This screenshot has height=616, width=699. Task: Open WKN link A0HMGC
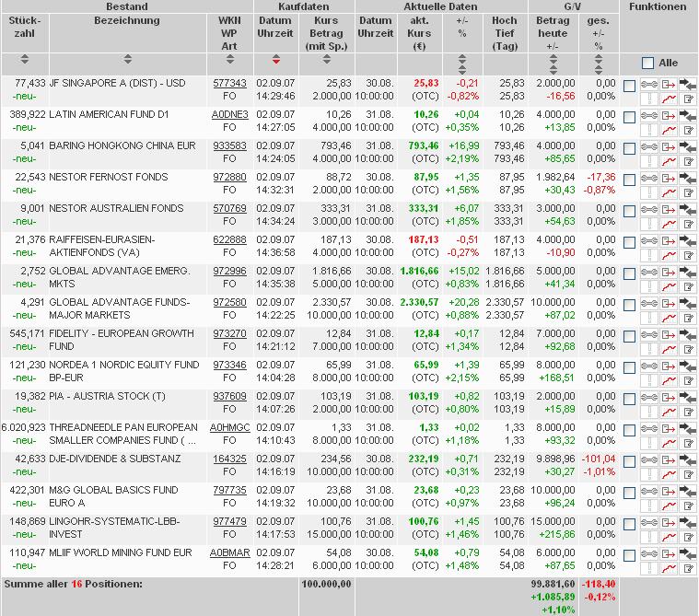point(229,427)
